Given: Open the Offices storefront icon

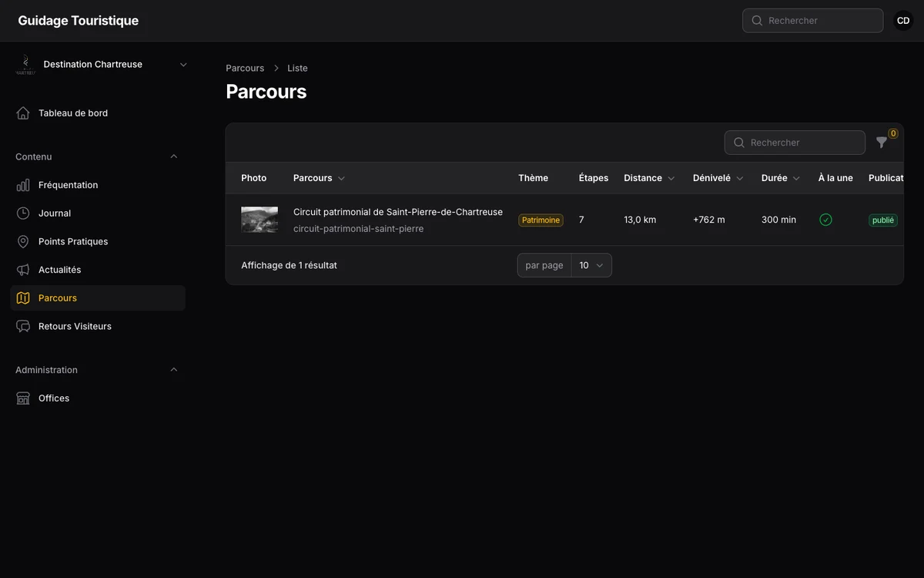Looking at the screenshot, I should [x=23, y=398].
